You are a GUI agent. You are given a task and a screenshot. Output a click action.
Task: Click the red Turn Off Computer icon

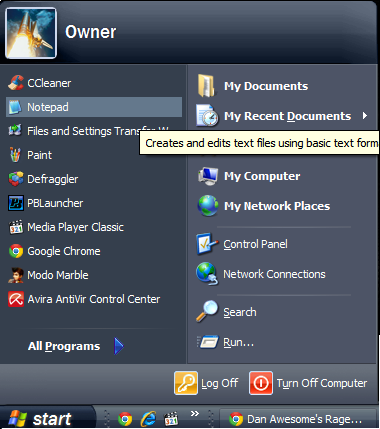point(261,383)
